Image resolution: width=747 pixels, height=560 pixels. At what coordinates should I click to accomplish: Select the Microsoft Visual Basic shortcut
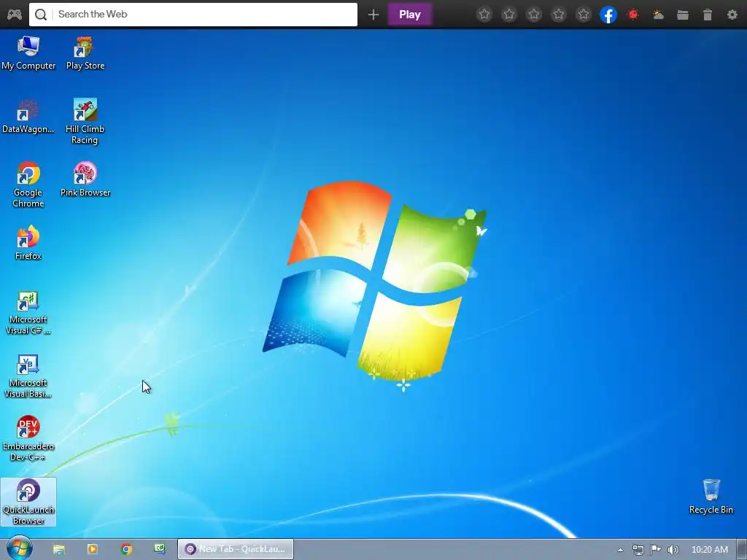coord(28,376)
